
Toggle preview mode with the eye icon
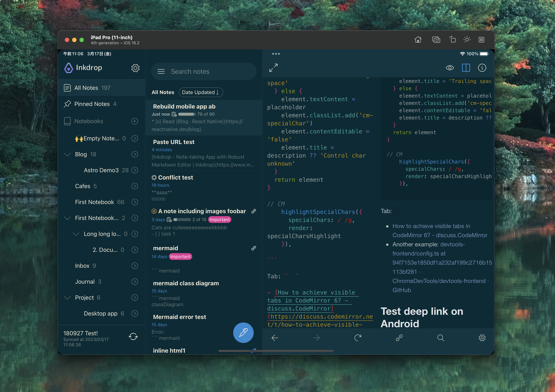[x=450, y=68]
